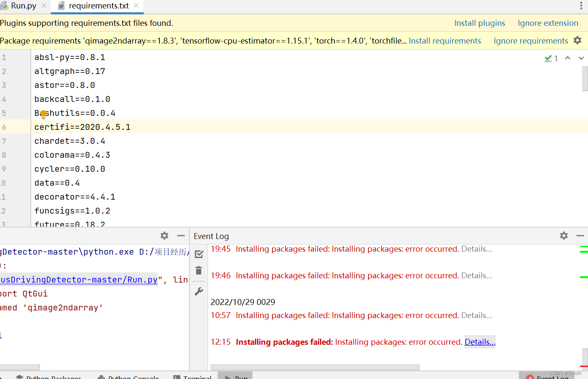
Task: Click the Run.py file link in traceback
Action: [x=79, y=280]
